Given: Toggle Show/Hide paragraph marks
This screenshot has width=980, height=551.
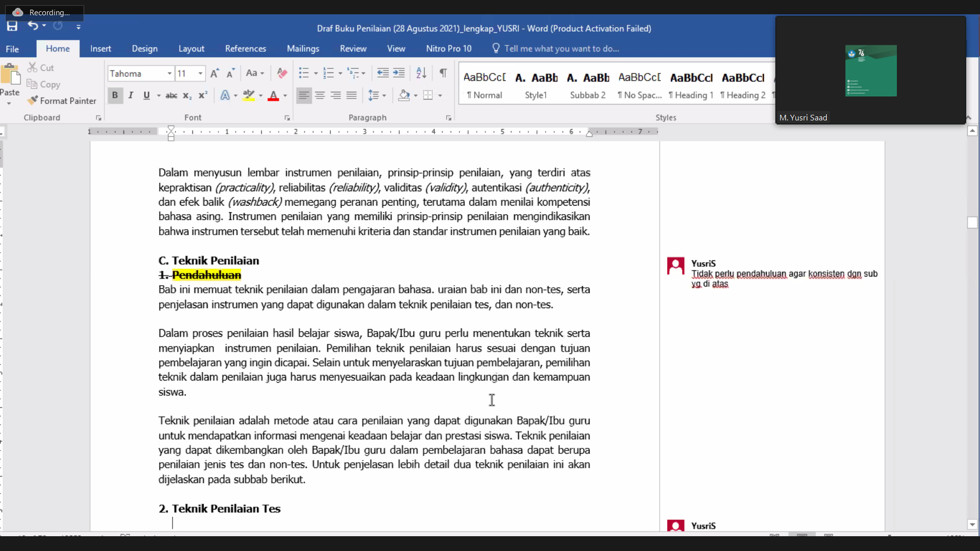Looking at the screenshot, I should pos(443,73).
